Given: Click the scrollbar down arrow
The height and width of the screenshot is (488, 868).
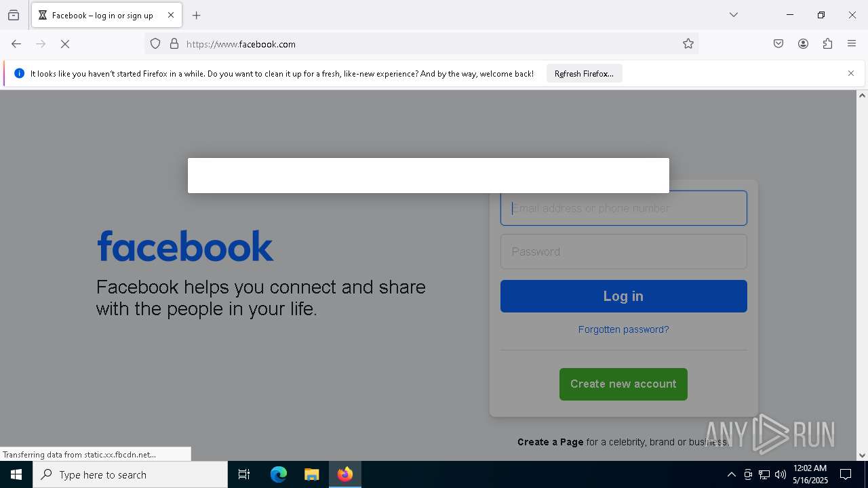Looking at the screenshot, I should pyautogui.click(x=862, y=455).
